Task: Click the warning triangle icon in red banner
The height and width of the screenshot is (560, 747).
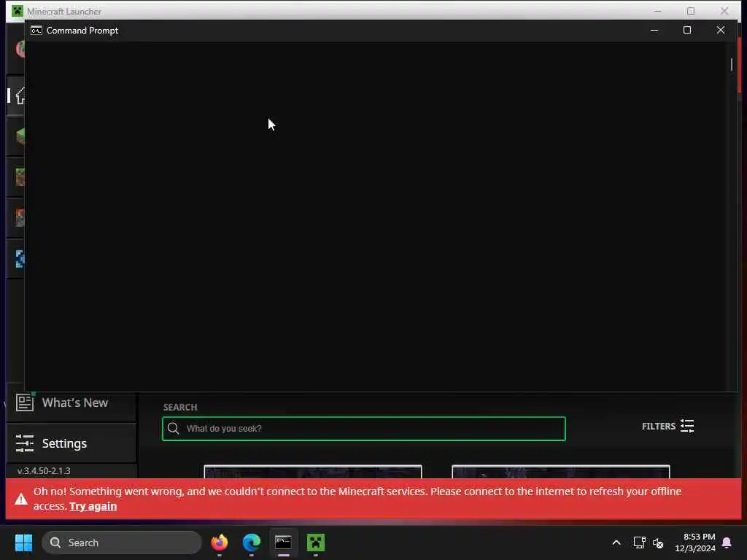Action: click(x=21, y=499)
